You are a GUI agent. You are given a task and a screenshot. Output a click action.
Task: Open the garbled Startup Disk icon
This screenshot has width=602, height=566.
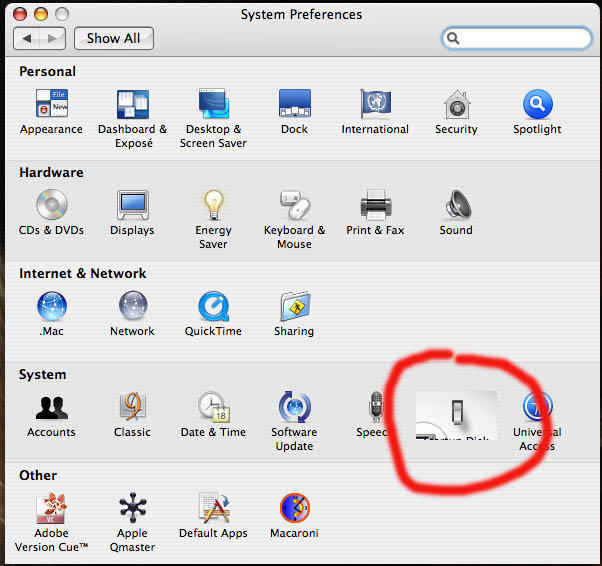click(456, 415)
